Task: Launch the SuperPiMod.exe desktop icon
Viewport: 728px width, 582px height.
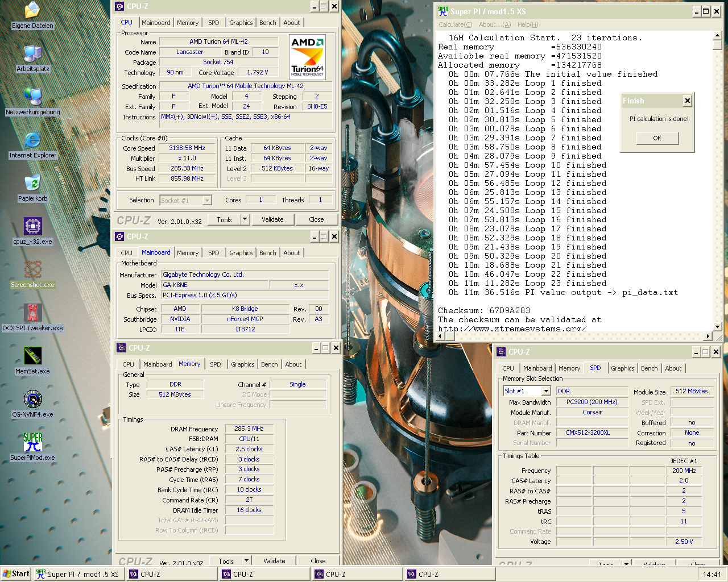Action: pyautogui.click(x=32, y=442)
